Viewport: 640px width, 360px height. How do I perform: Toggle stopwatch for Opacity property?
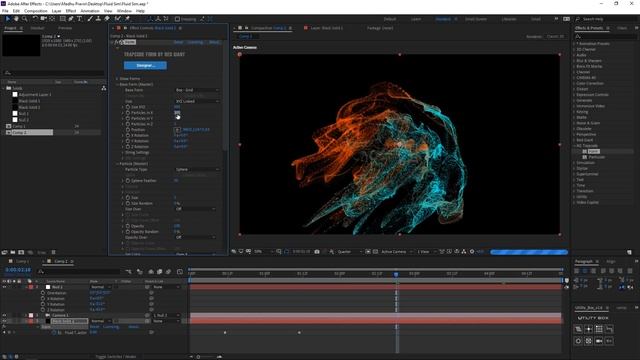coord(128,226)
